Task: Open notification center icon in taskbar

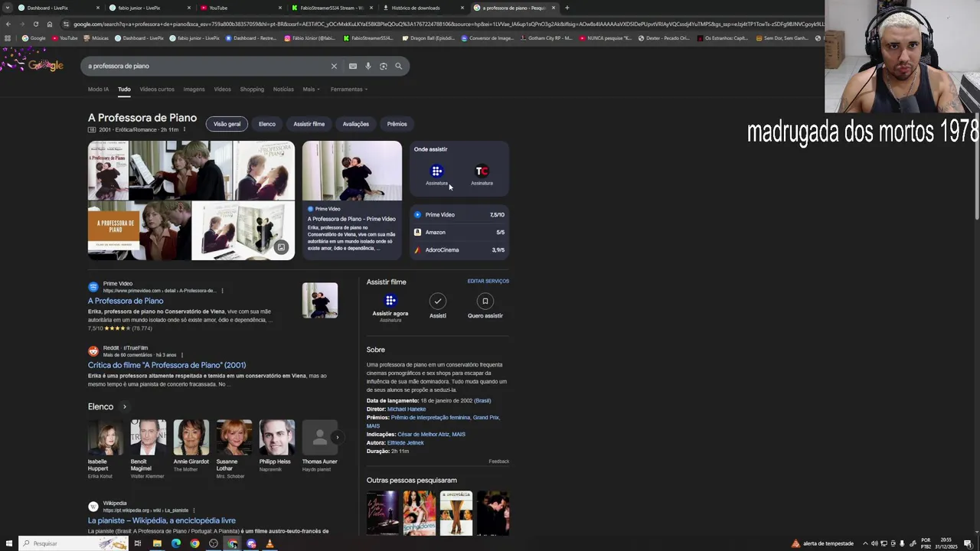Action: click(968, 543)
